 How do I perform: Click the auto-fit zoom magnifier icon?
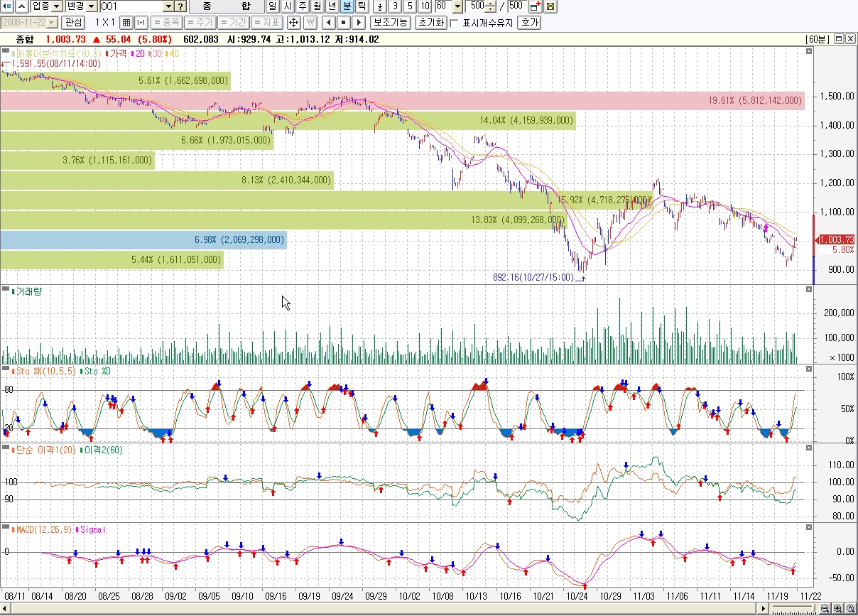coord(850,609)
